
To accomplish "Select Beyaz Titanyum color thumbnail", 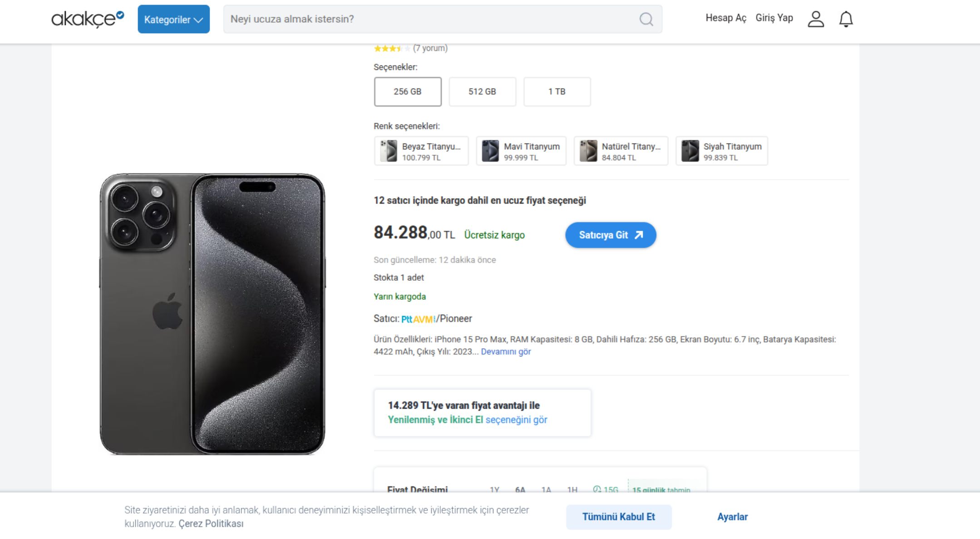I will point(389,151).
